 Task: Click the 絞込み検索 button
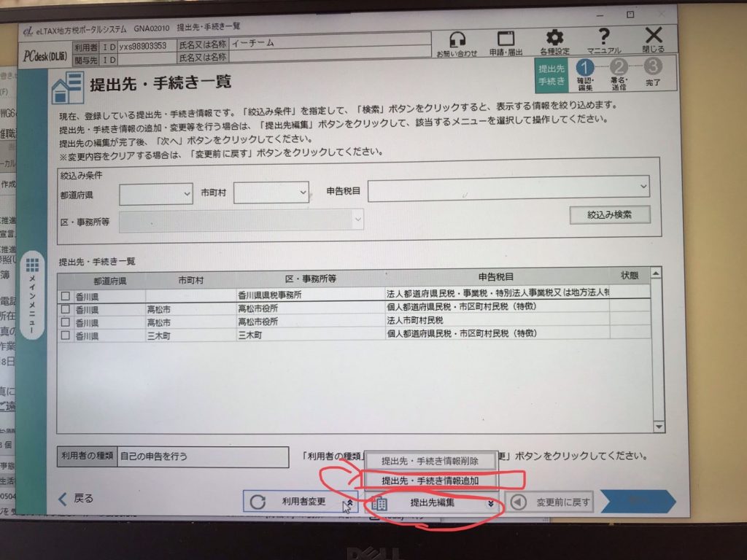[609, 215]
